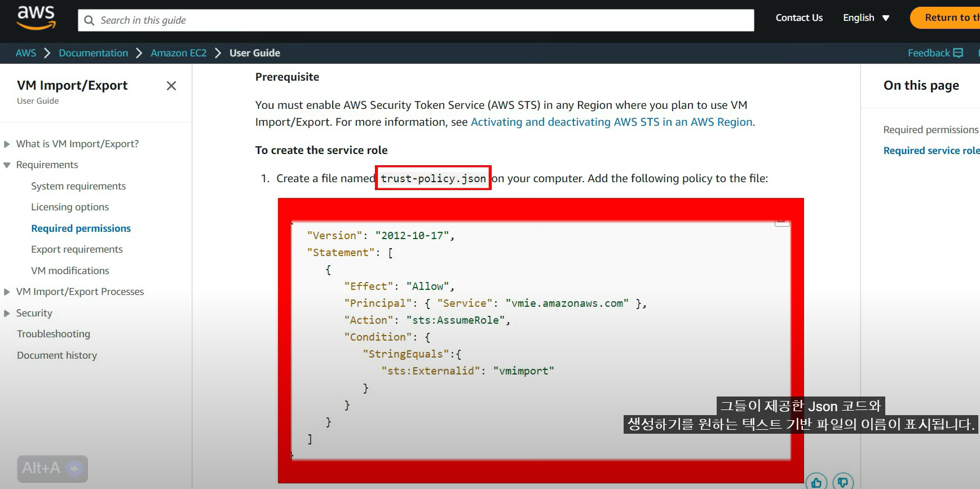980x489 pixels.
Task: Click the Prerequisite heading
Action: (287, 77)
